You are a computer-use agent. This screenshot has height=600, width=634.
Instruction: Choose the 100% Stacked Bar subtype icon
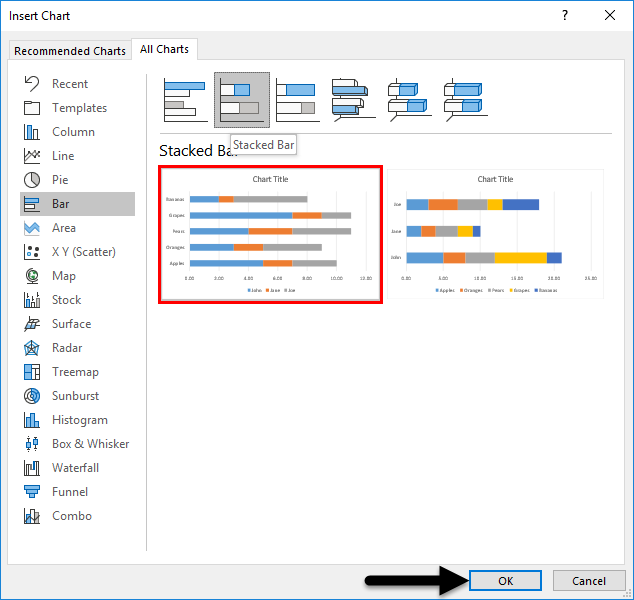pos(298,100)
